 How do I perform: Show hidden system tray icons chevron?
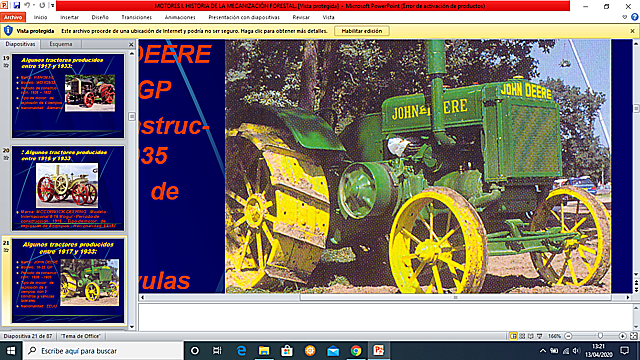tap(542, 351)
